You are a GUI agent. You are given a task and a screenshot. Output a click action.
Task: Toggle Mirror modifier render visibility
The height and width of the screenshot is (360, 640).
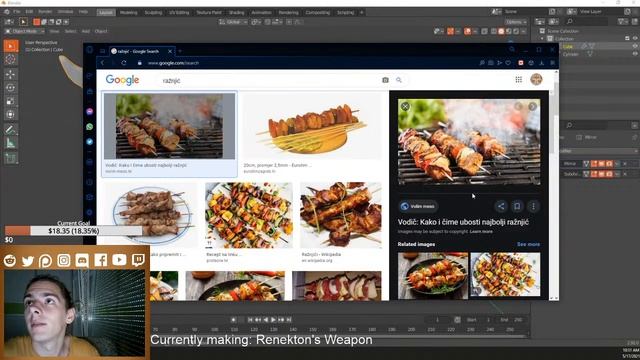[609, 164]
